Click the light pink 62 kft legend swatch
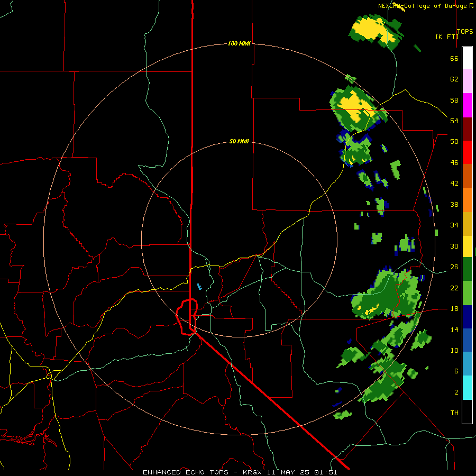476x476 pixels. (x=467, y=81)
